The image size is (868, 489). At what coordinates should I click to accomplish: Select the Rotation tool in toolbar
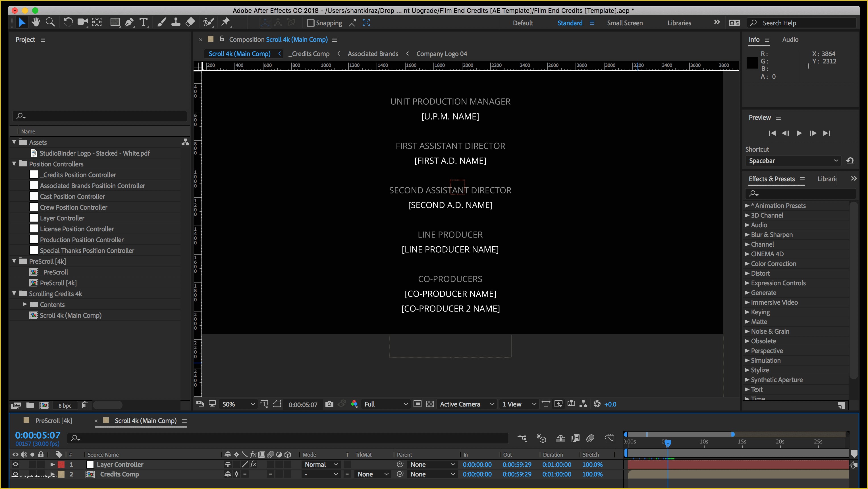click(67, 23)
